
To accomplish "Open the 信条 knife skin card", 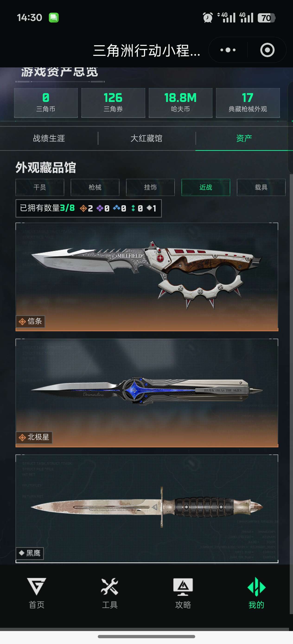I will (147, 277).
